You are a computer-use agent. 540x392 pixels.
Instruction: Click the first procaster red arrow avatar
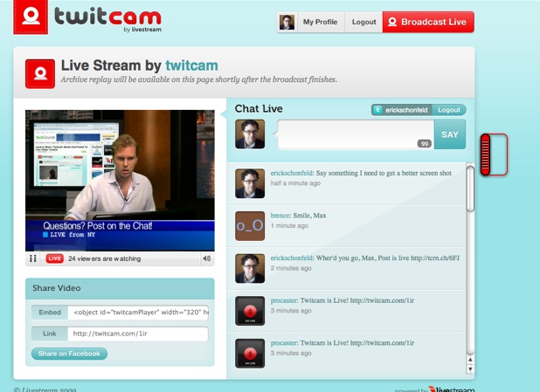(x=250, y=311)
